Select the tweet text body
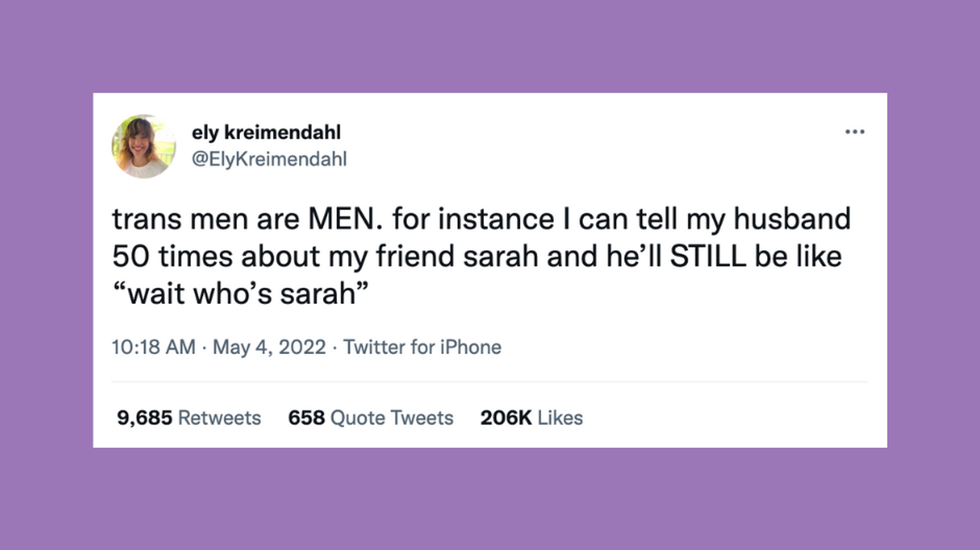The width and height of the screenshot is (980, 550). (x=480, y=255)
